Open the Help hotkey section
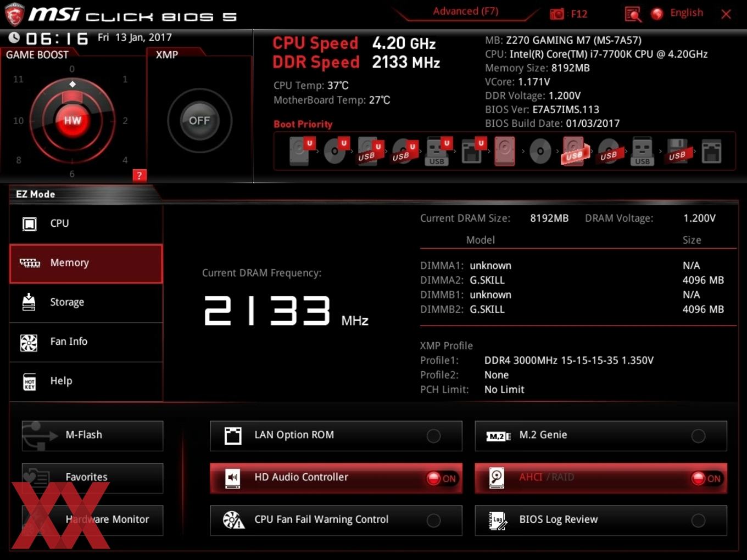The height and width of the screenshot is (560, 747). click(86, 382)
